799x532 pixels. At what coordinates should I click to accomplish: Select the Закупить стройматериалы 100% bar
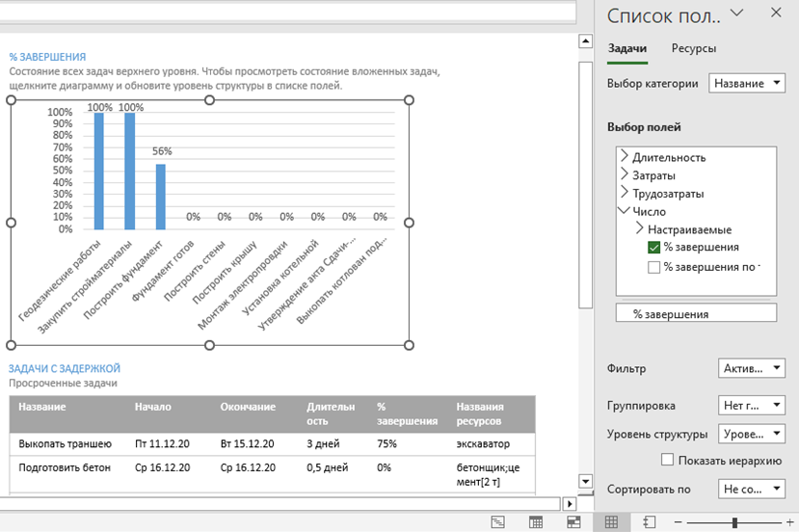[130, 172]
